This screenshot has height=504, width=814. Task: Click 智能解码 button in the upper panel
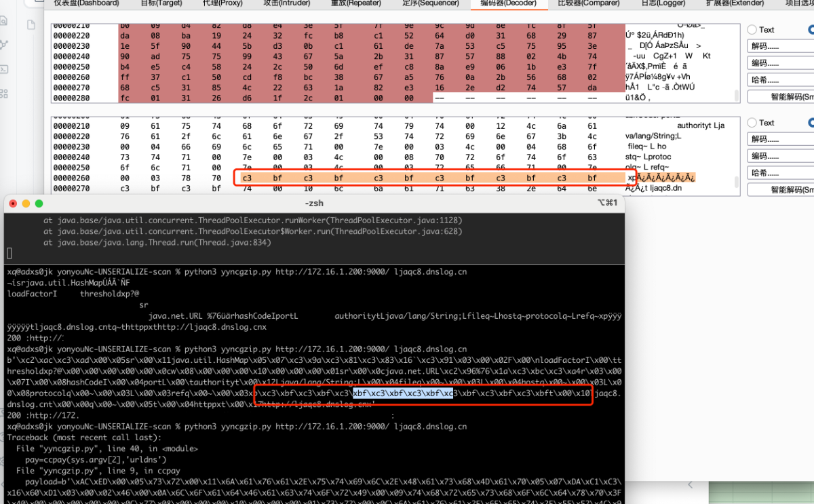pos(780,97)
